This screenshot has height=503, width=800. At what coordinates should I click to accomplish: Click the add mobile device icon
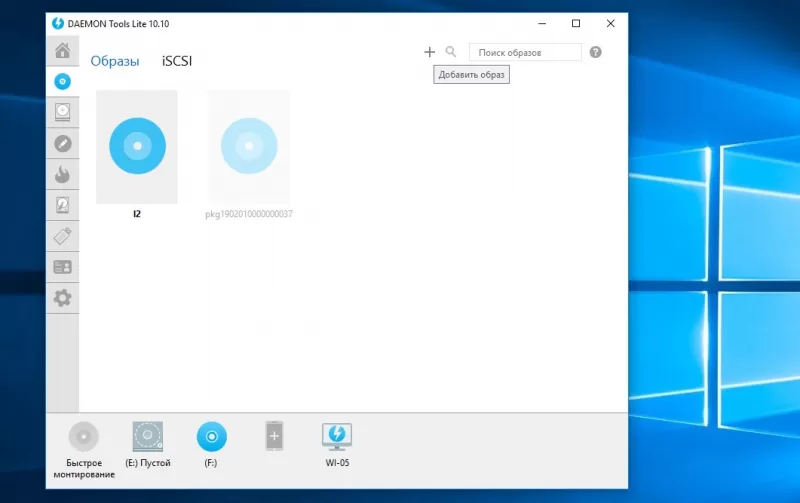(274, 436)
